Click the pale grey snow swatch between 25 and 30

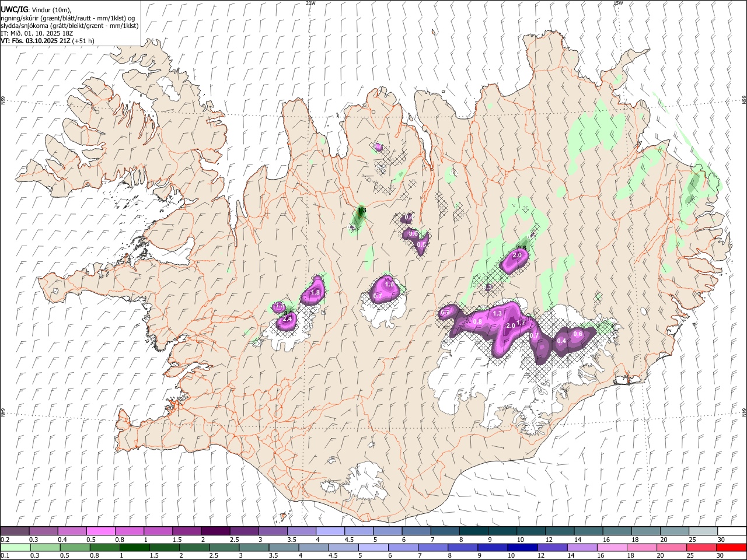[x=703, y=531]
